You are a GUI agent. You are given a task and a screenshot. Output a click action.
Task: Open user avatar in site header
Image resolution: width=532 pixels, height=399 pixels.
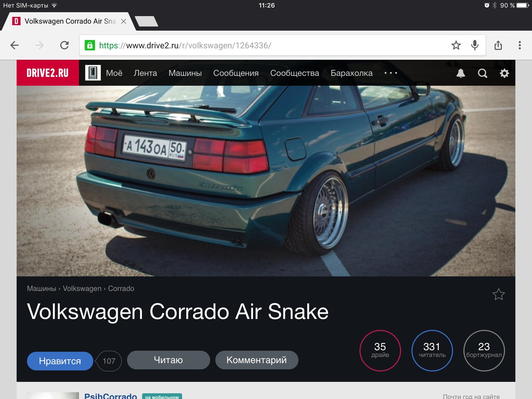93,73
